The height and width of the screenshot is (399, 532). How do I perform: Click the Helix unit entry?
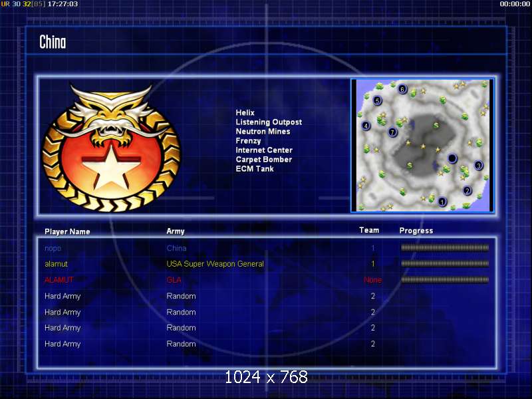click(x=245, y=112)
